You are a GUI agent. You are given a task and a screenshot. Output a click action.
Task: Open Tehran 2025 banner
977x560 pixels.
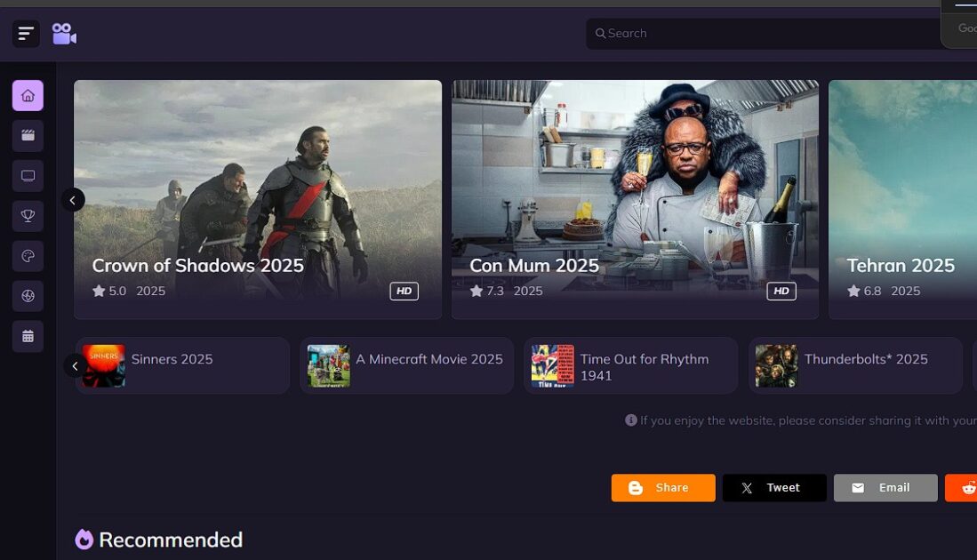[903, 199]
